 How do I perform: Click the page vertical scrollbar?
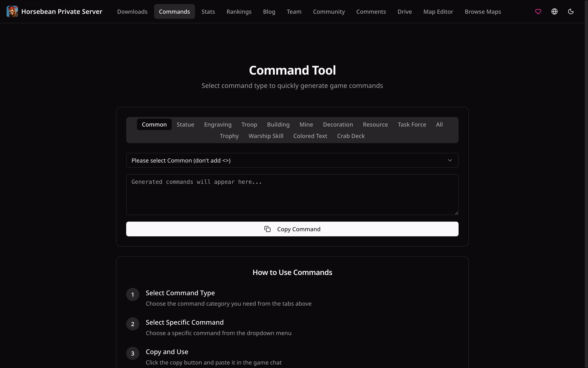[x=586, y=184]
